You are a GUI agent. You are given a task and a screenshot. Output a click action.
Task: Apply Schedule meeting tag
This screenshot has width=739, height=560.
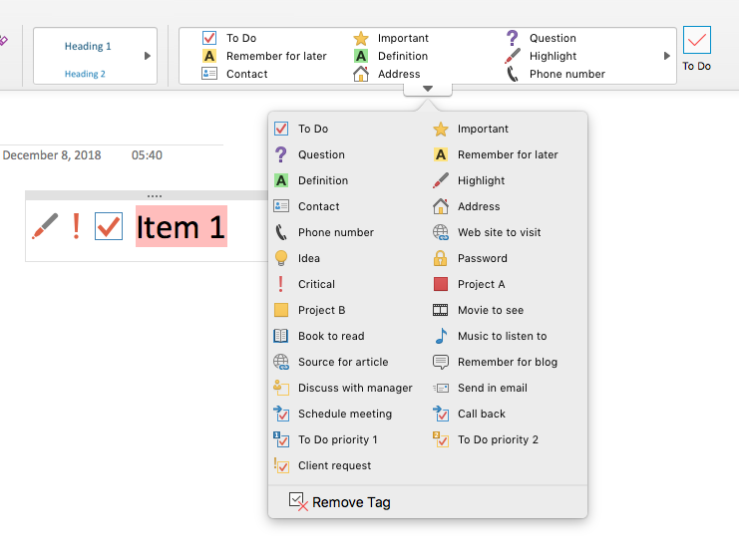click(333, 414)
